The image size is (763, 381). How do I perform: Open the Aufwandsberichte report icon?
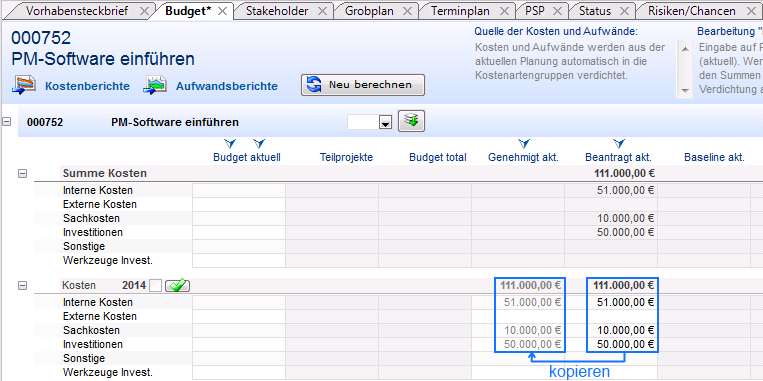(x=155, y=85)
